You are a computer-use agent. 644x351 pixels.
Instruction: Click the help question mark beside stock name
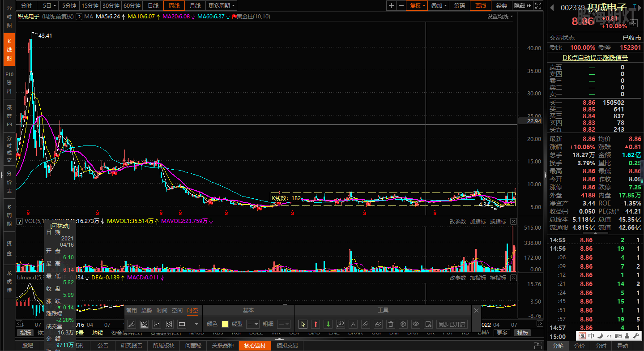pos(79,17)
